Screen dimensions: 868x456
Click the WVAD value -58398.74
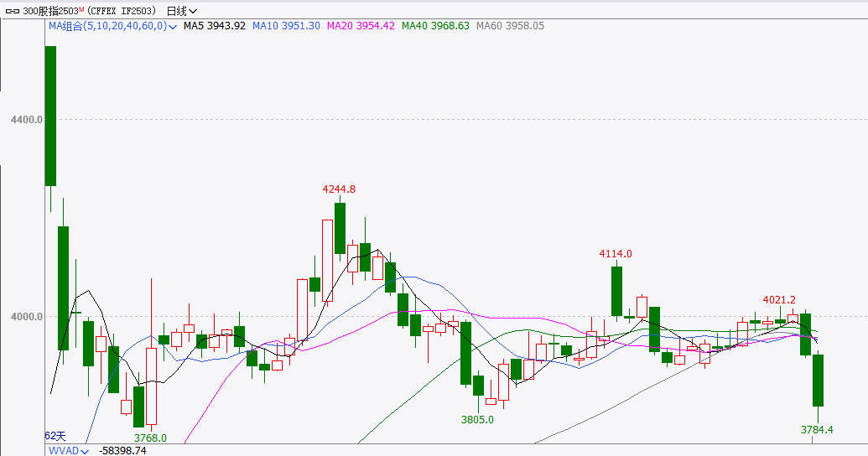tap(122, 450)
